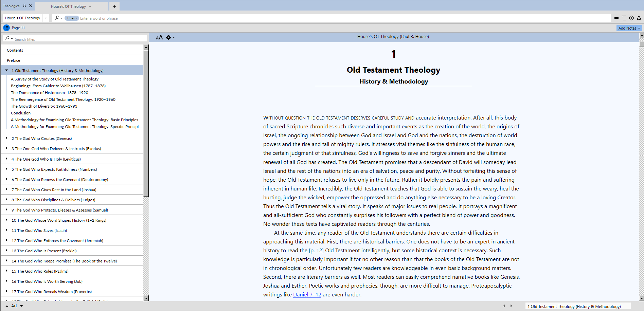644x311 pixels.
Task: Click the [p. 12] page link
Action: point(316,251)
